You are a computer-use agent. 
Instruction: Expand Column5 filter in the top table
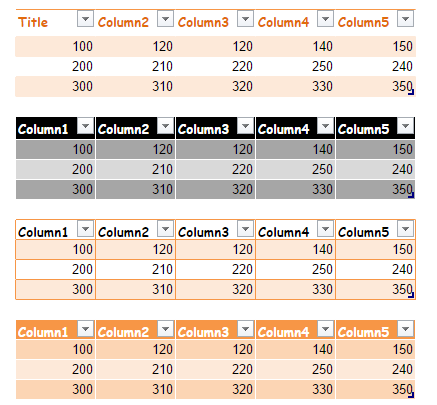405,18
